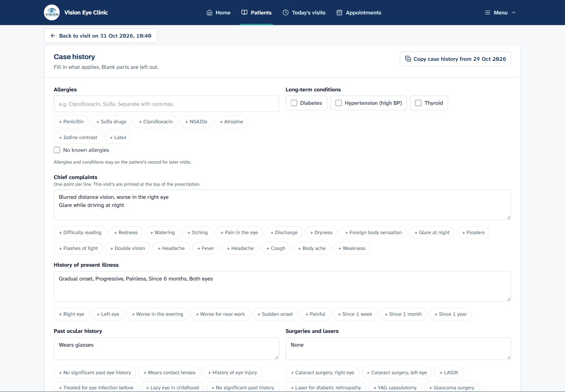Click the Home house icon
The height and width of the screenshot is (392, 565).
[x=210, y=12]
